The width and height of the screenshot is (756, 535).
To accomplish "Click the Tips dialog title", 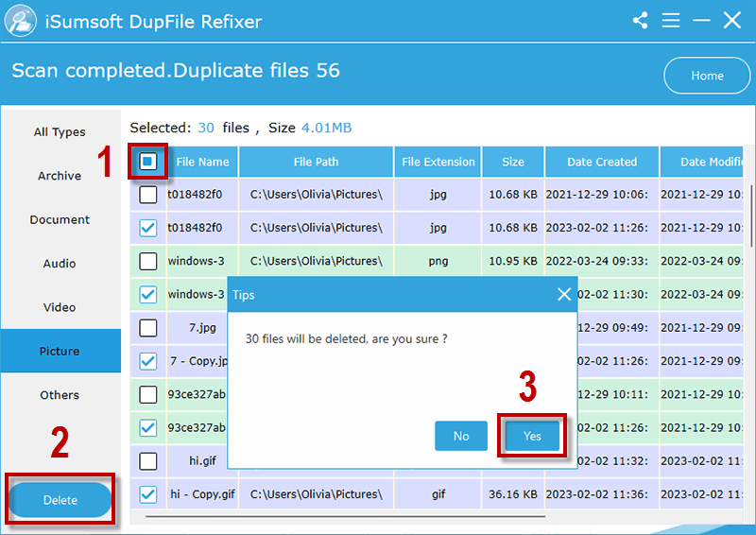I will (x=244, y=295).
